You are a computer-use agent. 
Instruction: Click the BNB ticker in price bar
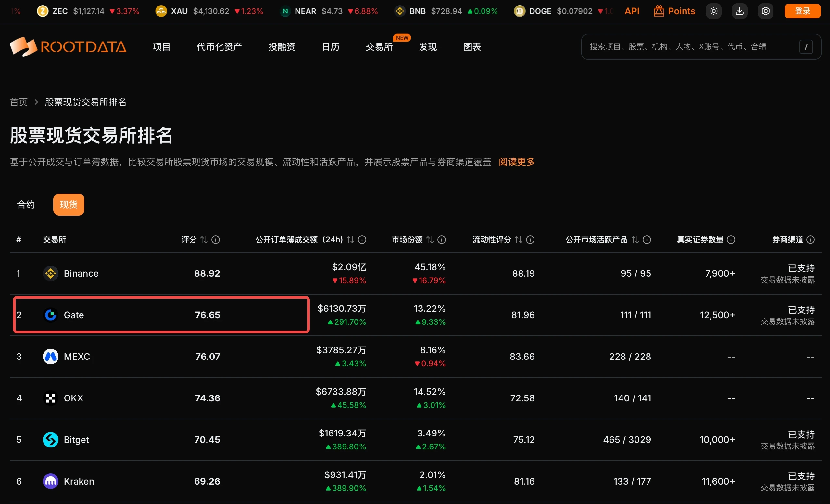pyautogui.click(x=446, y=11)
